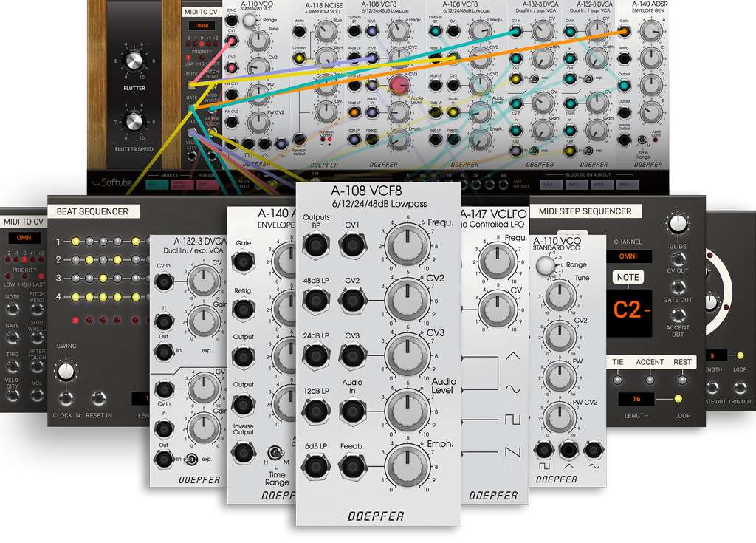Click the square wave output jack on VCO
This screenshot has height=543, width=756.
544,450
